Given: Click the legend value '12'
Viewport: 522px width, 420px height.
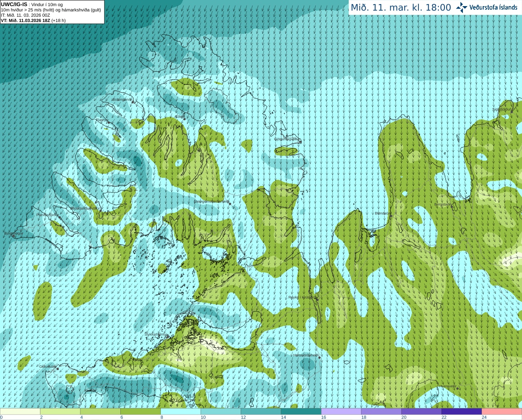Looking at the screenshot, I should coord(243,417).
